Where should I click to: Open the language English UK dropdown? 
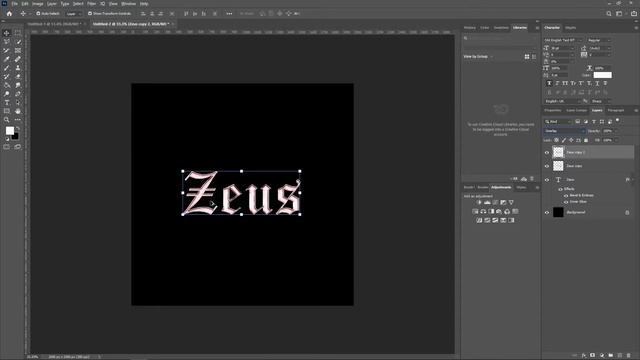pos(562,101)
